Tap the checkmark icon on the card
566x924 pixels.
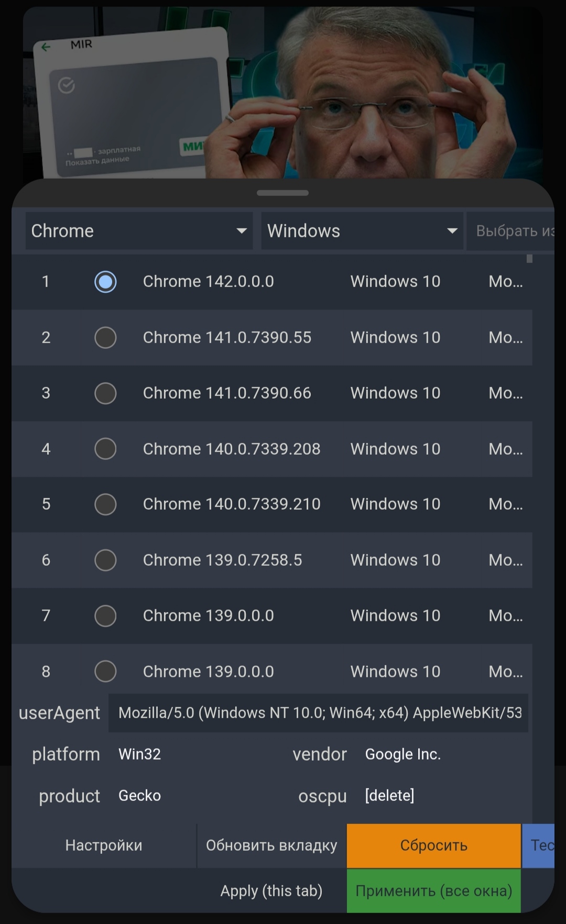67,85
